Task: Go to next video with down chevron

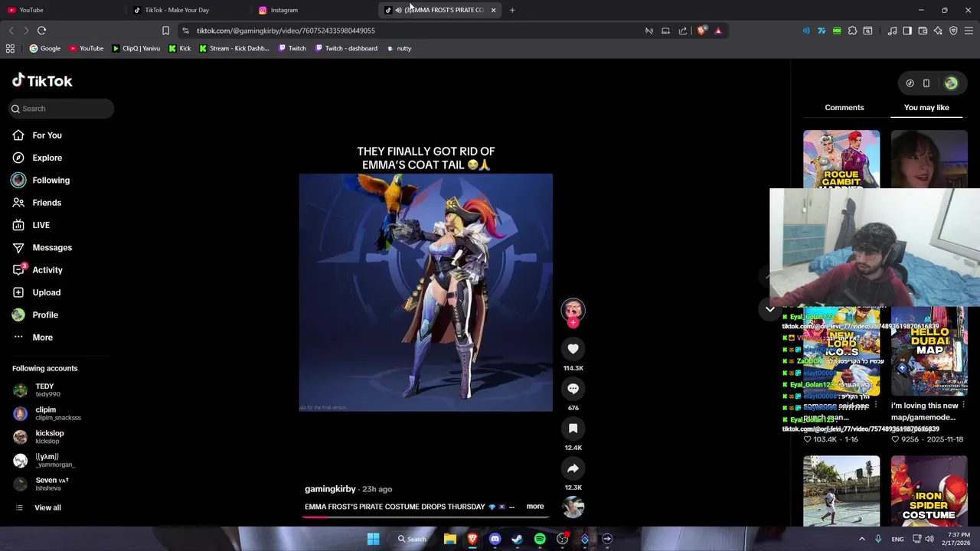Action: coord(769,309)
